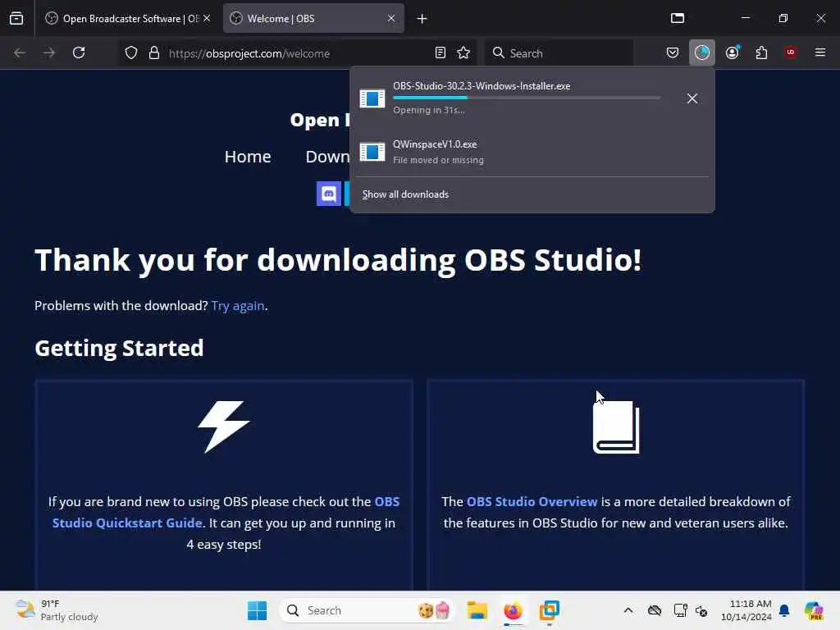Open File Explorer from taskbar

click(477, 610)
